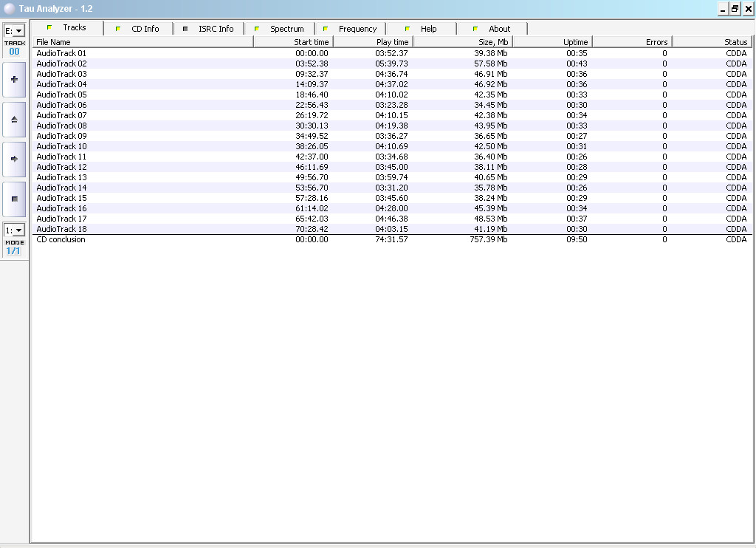Click CDDA status of AudioTrack 01
This screenshot has width=756, height=548.
coord(736,53)
